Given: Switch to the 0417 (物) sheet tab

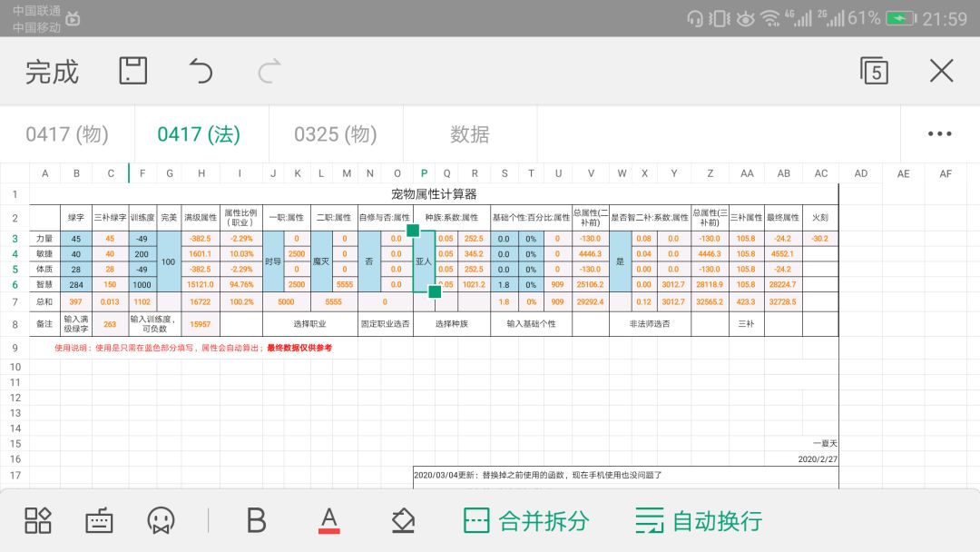Looking at the screenshot, I should [67, 133].
